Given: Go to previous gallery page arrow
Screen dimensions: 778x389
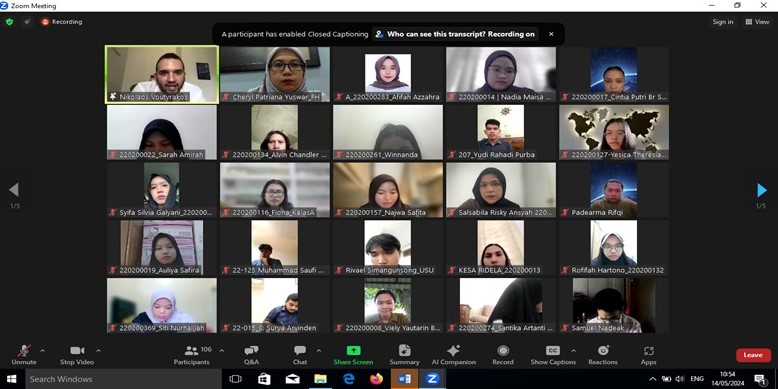Looking at the screenshot, I should [14, 190].
